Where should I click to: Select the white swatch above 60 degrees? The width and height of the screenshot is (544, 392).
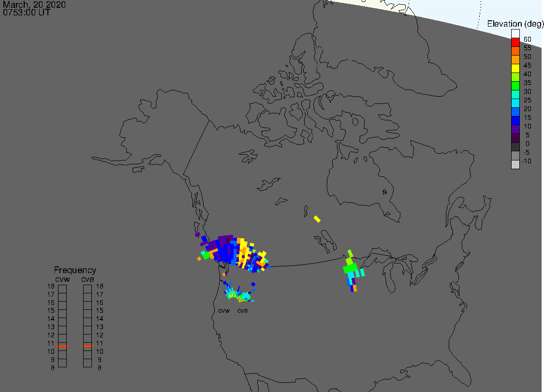[x=515, y=34]
